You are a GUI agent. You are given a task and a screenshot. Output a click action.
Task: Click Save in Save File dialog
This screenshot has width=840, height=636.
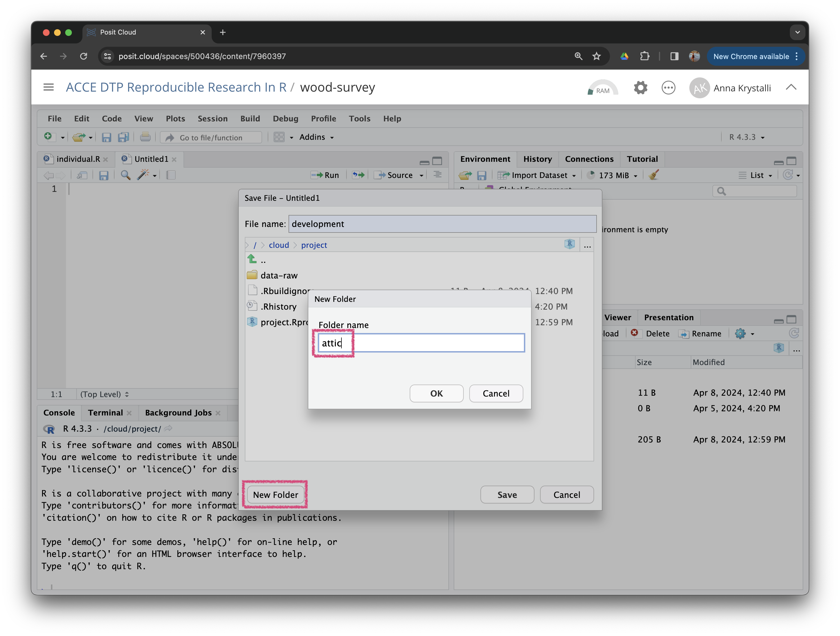pyautogui.click(x=507, y=494)
